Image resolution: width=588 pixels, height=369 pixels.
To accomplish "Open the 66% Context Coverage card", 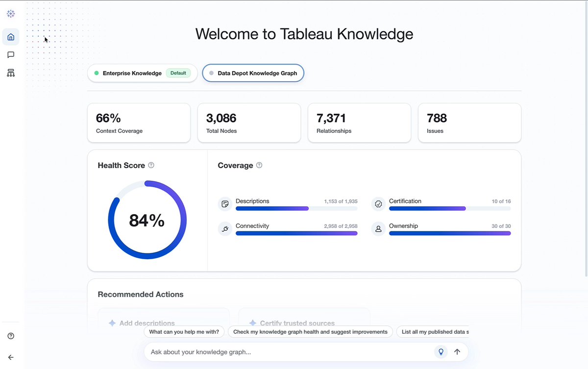I will (139, 123).
